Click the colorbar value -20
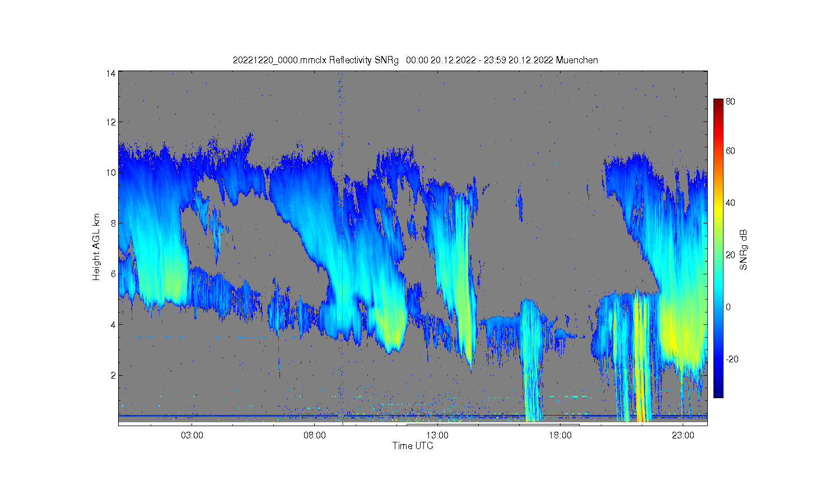 click(x=732, y=360)
